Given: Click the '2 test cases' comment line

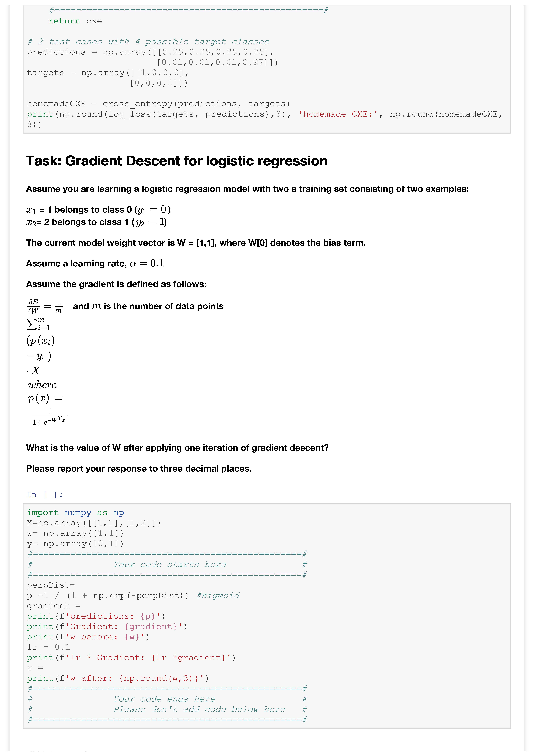Looking at the screenshot, I should (148, 42).
